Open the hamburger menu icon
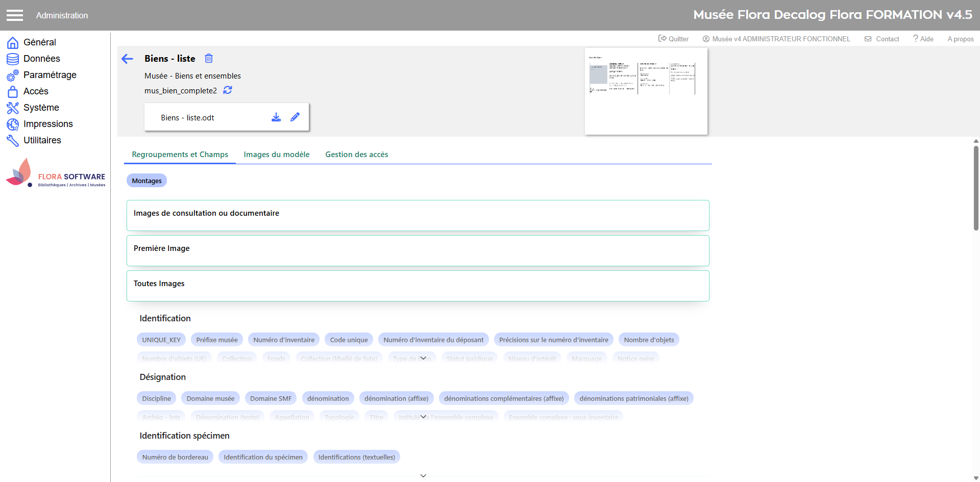The height and width of the screenshot is (482, 980). coord(15,15)
